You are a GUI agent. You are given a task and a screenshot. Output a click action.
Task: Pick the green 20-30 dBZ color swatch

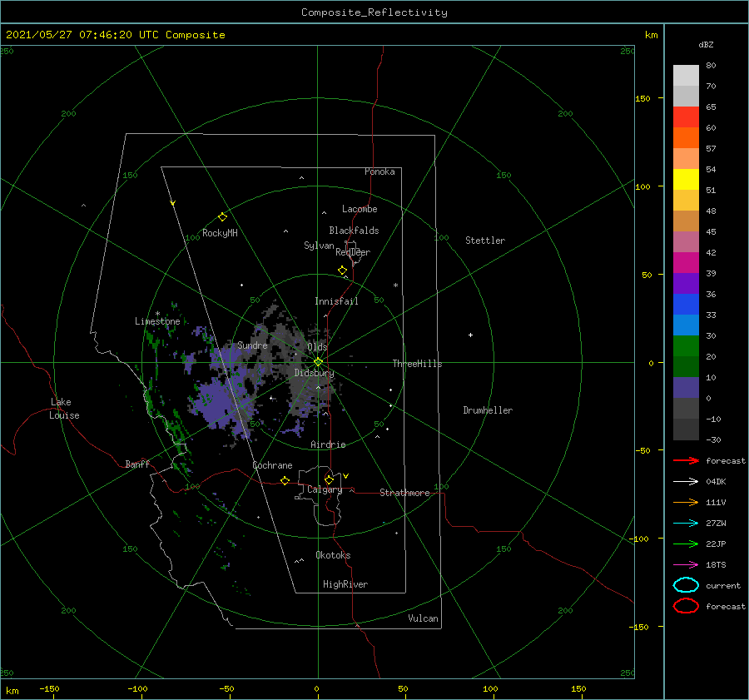(686, 346)
